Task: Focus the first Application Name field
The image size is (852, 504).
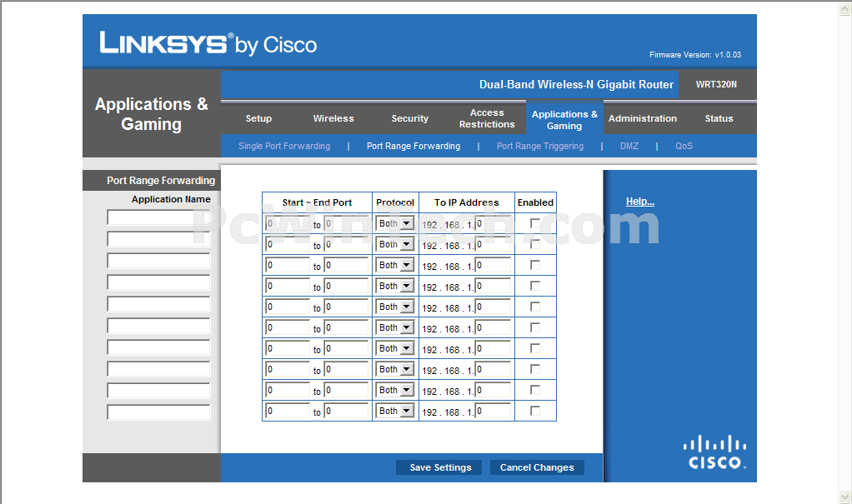Action: coord(158,217)
